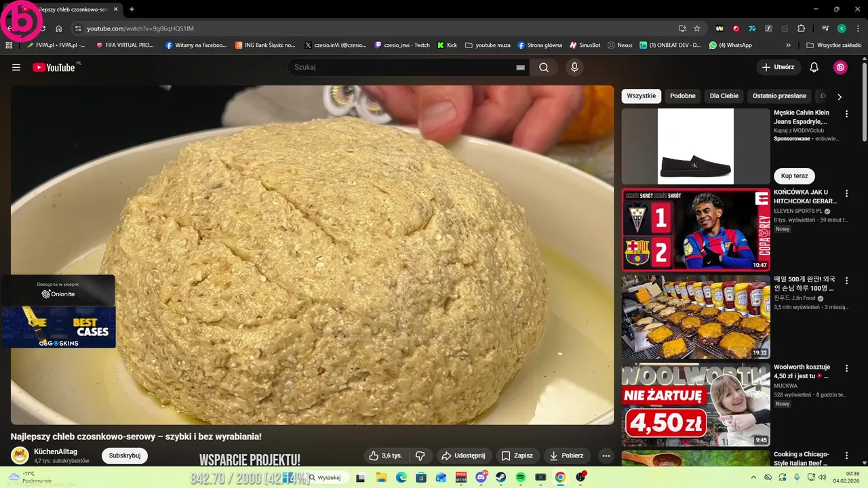Open the KüchenAlltag channel avatar
The image size is (868, 488).
(20, 455)
